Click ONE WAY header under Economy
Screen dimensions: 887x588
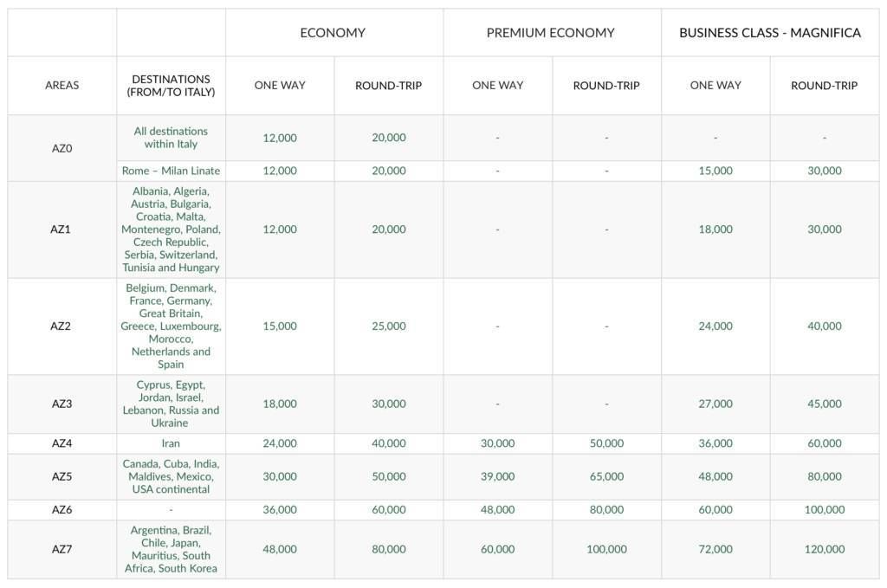point(280,86)
